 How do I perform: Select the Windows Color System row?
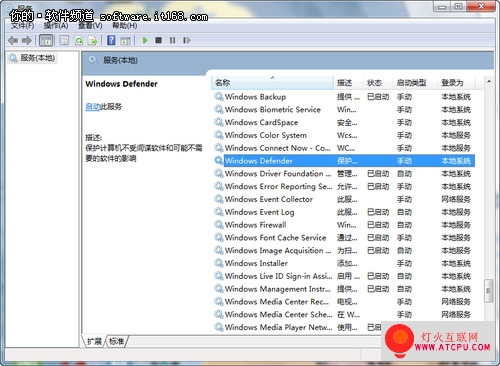344,135
